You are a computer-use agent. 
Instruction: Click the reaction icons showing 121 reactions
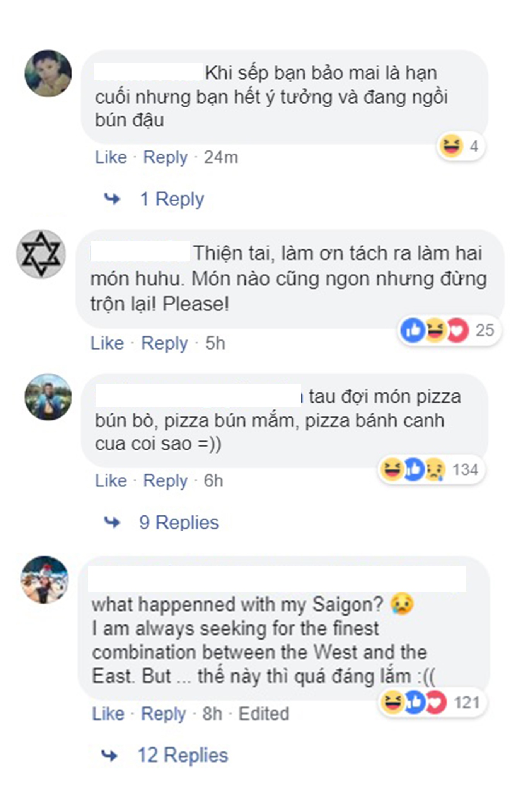click(x=414, y=702)
